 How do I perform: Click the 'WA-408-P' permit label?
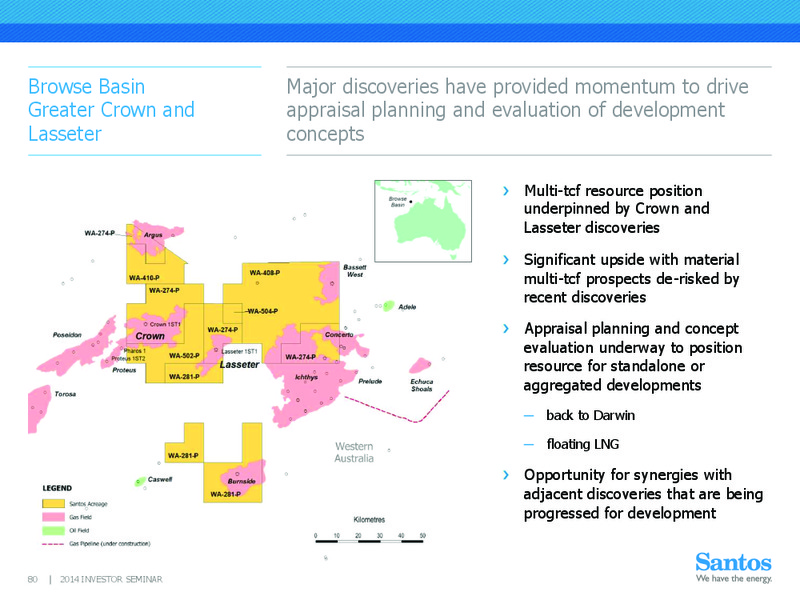click(x=264, y=273)
